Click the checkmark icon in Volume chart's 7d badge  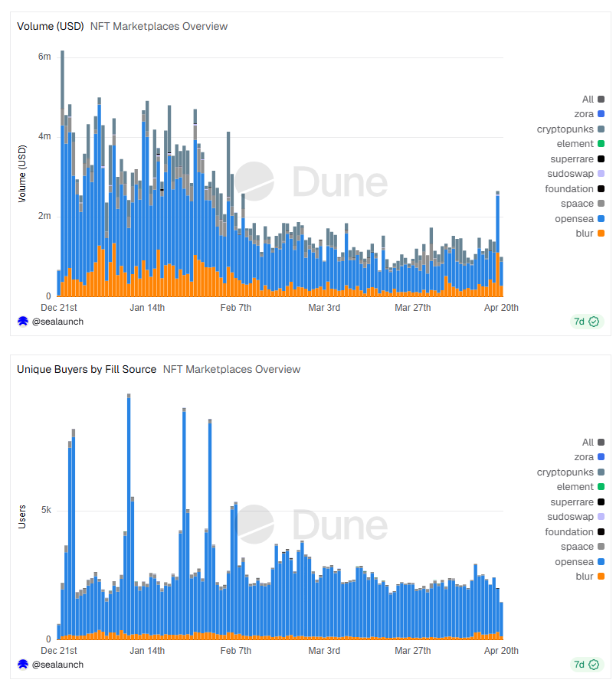point(594,322)
